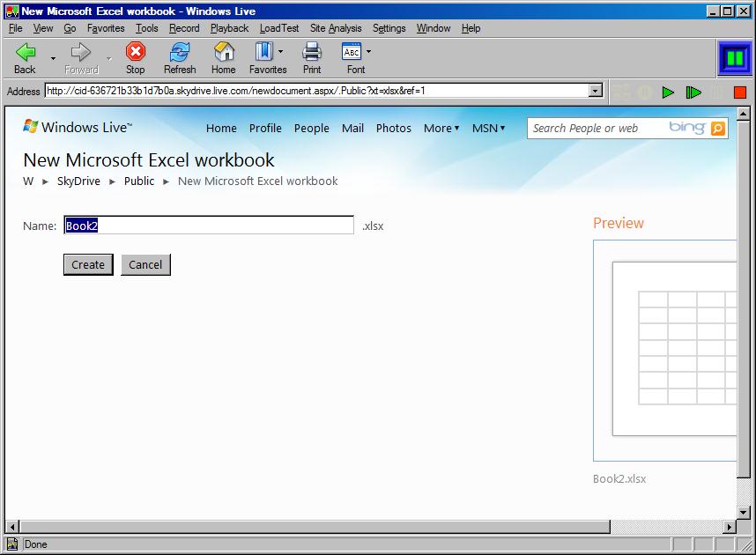Expand the MSN menu in Windows Live

pos(488,129)
